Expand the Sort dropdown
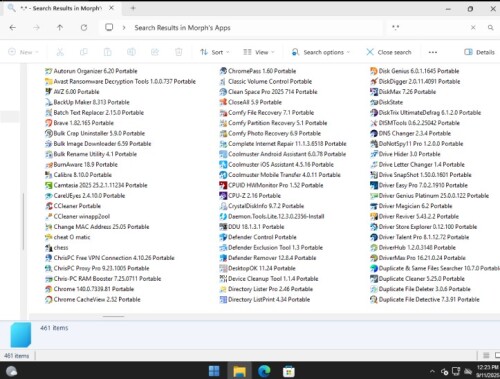Screen dimensions: 500x379 click(x=215, y=52)
